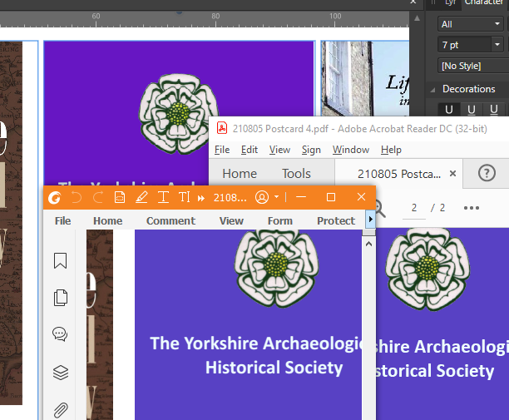Show more quick access tools in Foxit
The height and width of the screenshot is (420, 509).
click(x=201, y=198)
